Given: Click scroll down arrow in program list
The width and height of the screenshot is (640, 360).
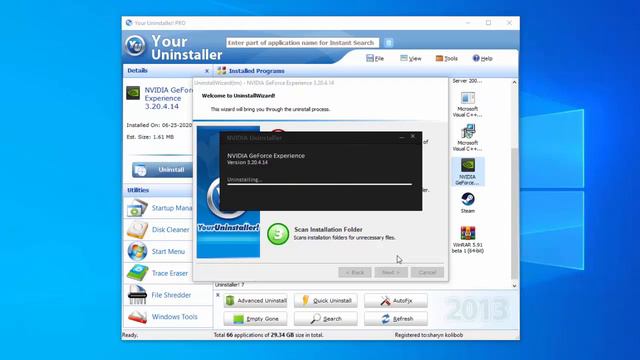Looking at the screenshot, I should point(514,286).
